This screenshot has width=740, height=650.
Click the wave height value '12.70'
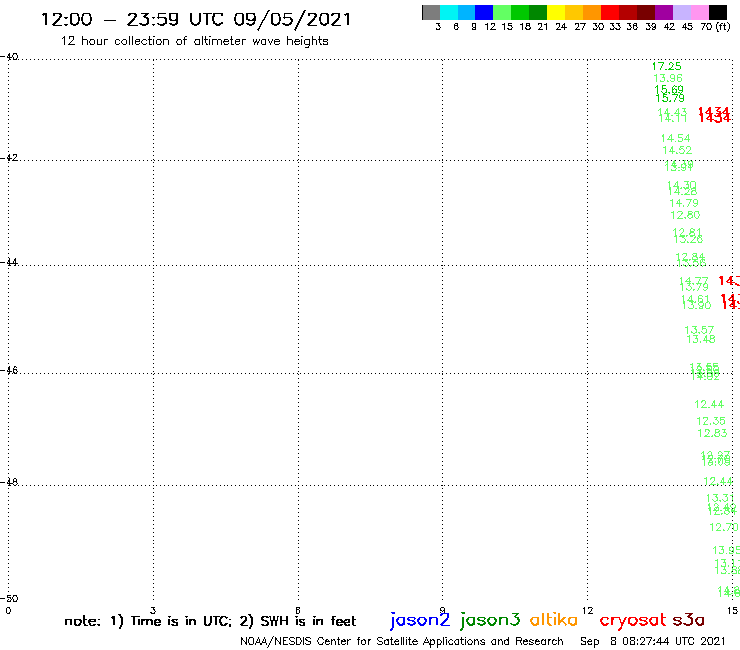coord(724,527)
